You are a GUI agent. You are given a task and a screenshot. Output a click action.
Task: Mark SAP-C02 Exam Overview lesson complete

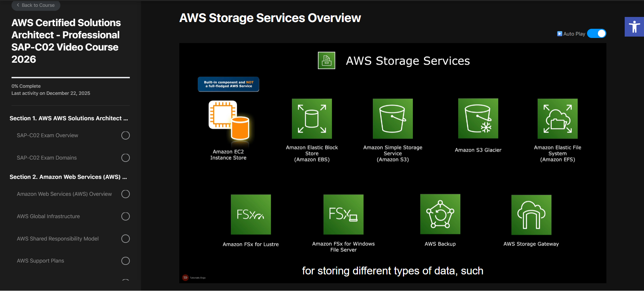tap(125, 136)
